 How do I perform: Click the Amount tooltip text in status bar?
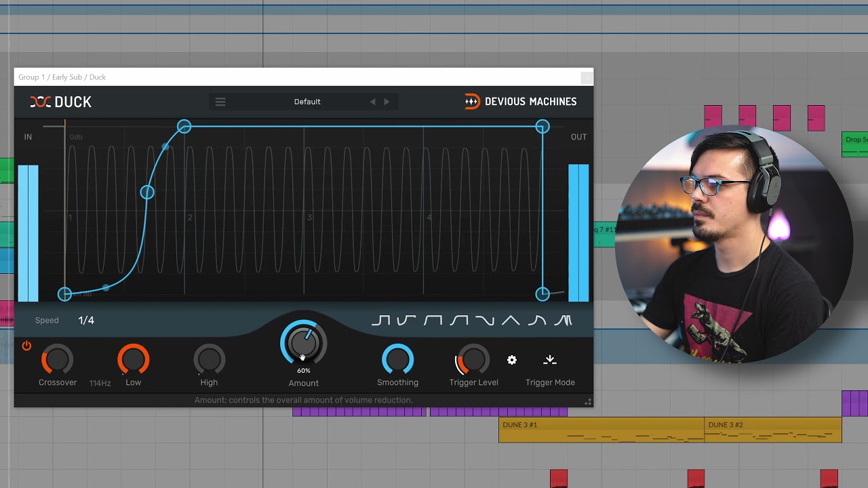[303, 401]
